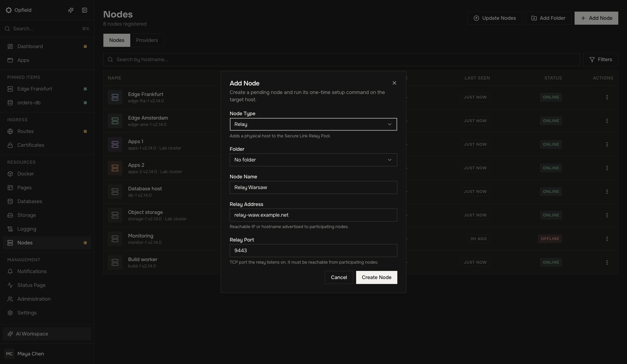Click the Apps 1 node name

point(136,142)
